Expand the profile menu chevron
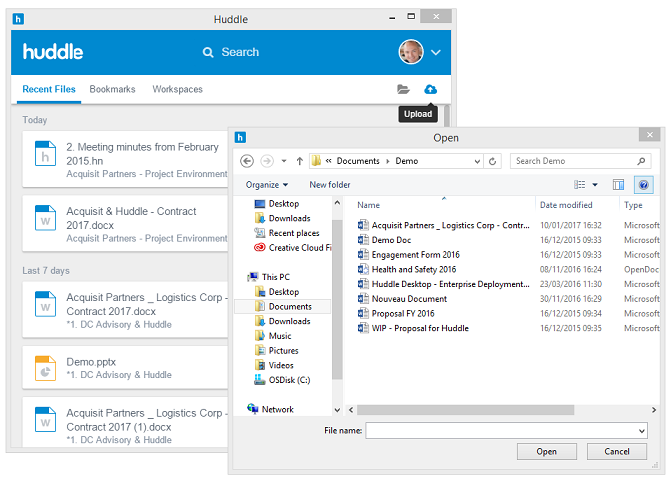Image resolution: width=671 pixels, height=481 pixels. tap(436, 53)
